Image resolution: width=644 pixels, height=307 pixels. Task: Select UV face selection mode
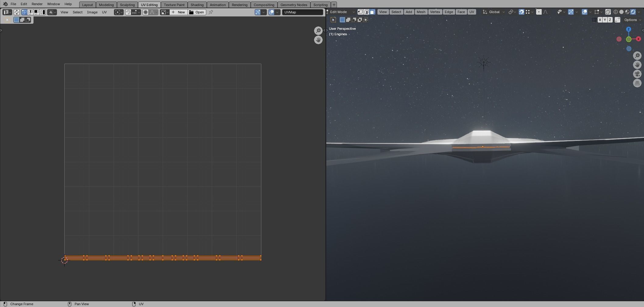click(37, 12)
